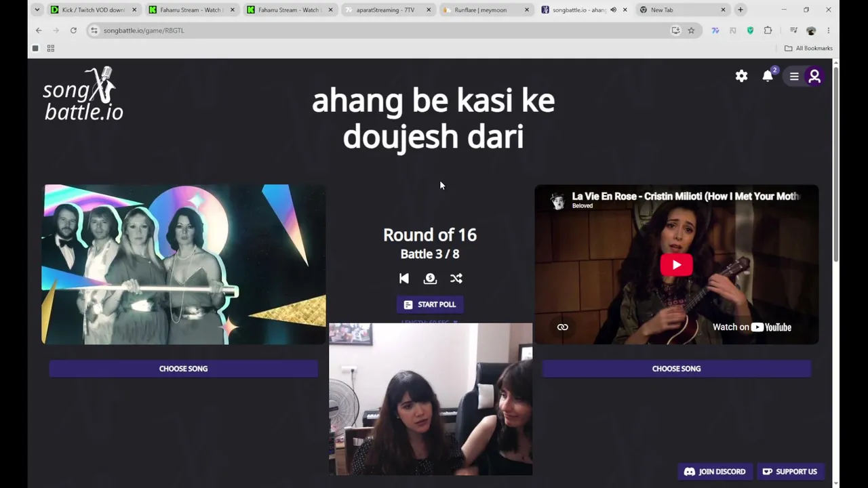
Task: Open the apps grid in bookmarks bar
Action: click(x=50, y=48)
